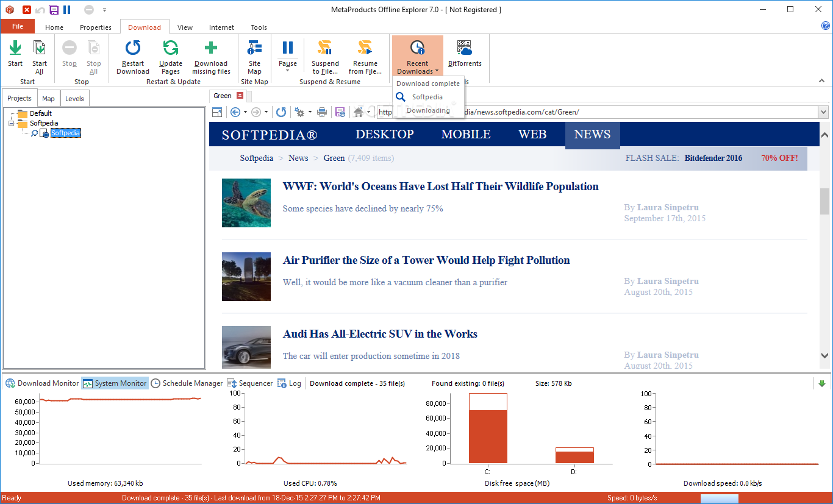This screenshot has height=504, width=833.
Task: Click the Start download icon
Action: point(15,48)
